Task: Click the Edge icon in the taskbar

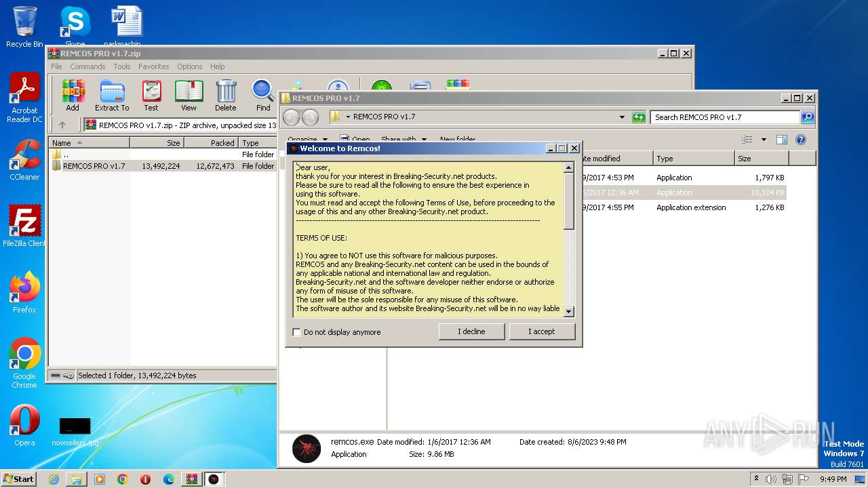Action: point(169,479)
